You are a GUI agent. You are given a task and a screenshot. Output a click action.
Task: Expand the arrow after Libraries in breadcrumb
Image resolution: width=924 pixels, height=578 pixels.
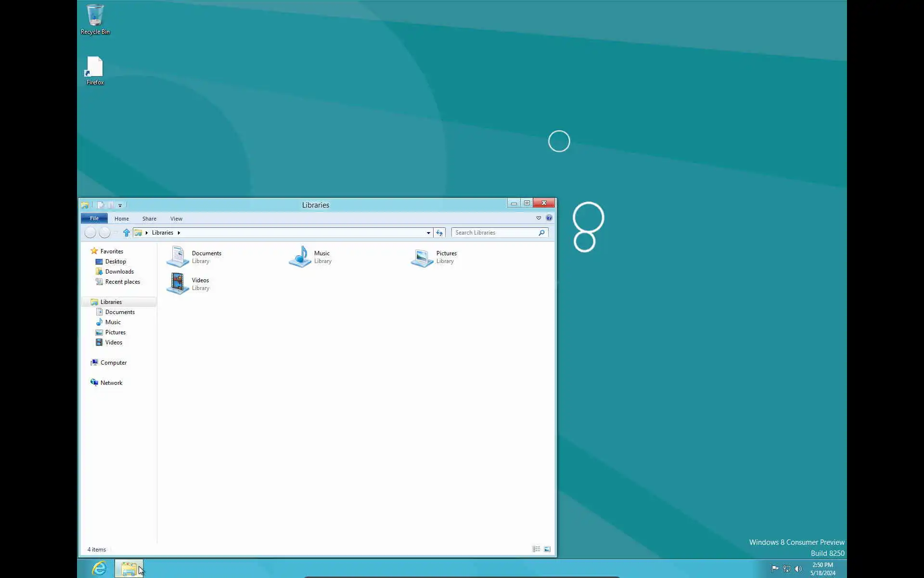(x=179, y=233)
